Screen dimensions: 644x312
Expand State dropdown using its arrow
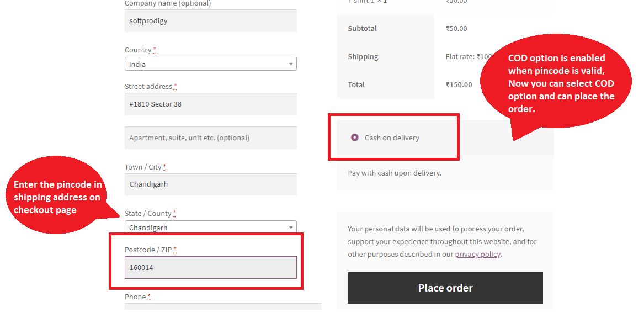(x=291, y=227)
